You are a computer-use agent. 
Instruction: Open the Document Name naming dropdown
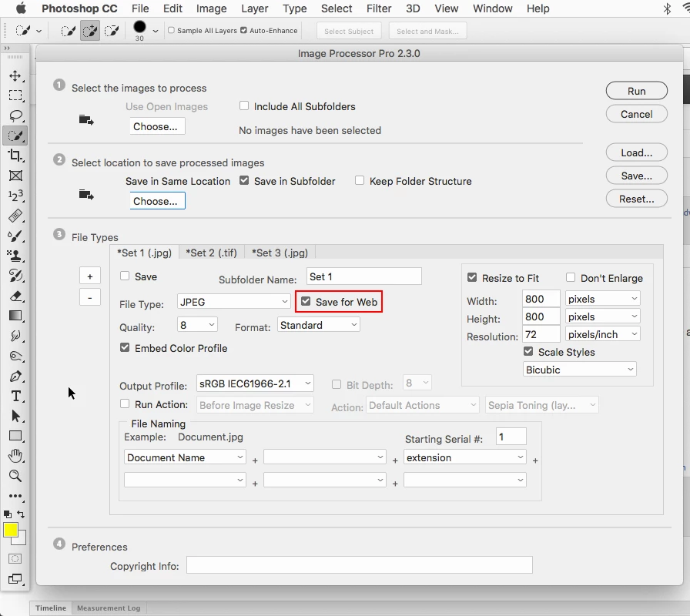coord(185,457)
